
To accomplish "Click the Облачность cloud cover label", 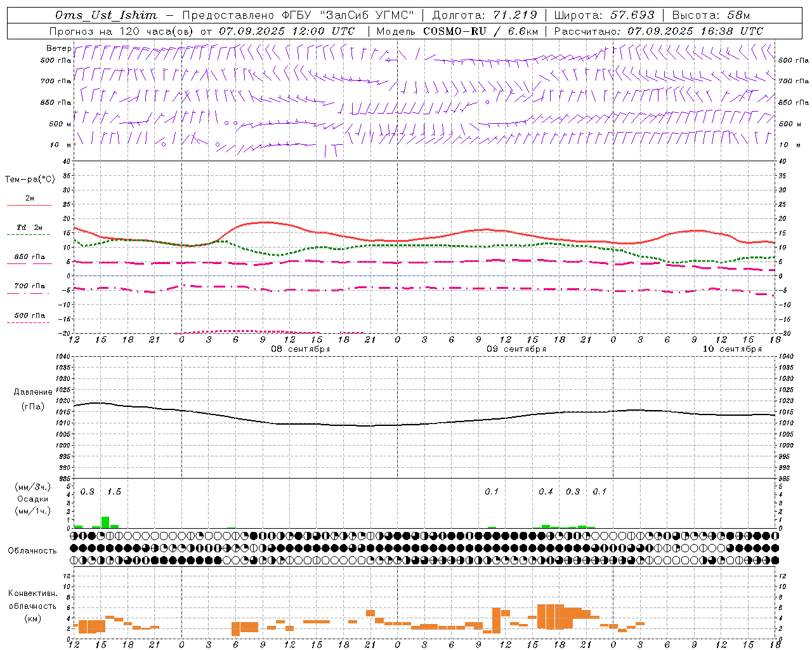I will click(x=32, y=550).
